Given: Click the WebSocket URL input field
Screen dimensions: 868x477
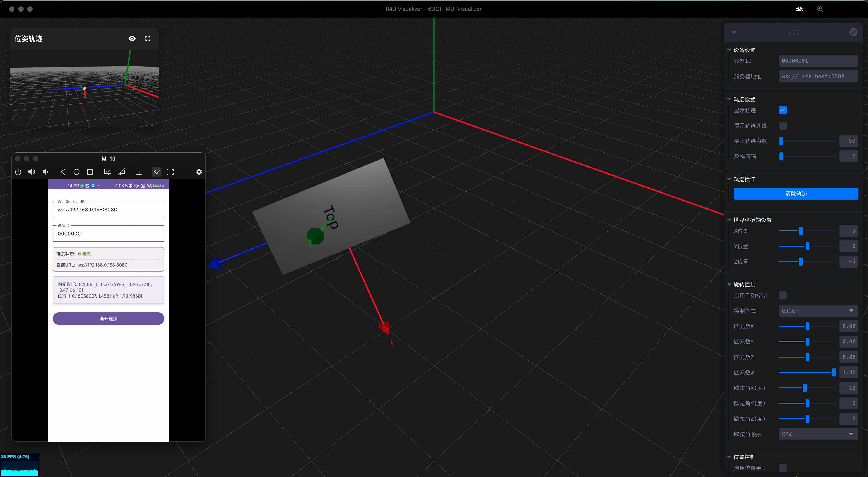Looking at the screenshot, I should coord(108,209).
